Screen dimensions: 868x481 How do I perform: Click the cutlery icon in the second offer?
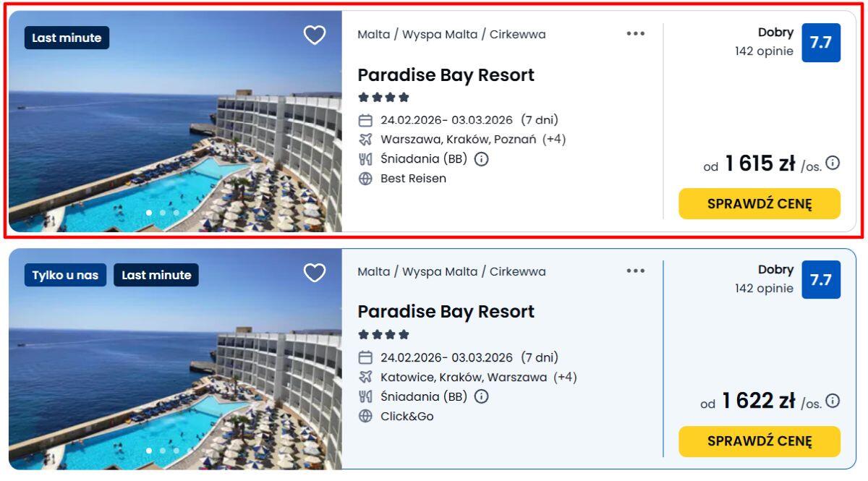coord(365,396)
